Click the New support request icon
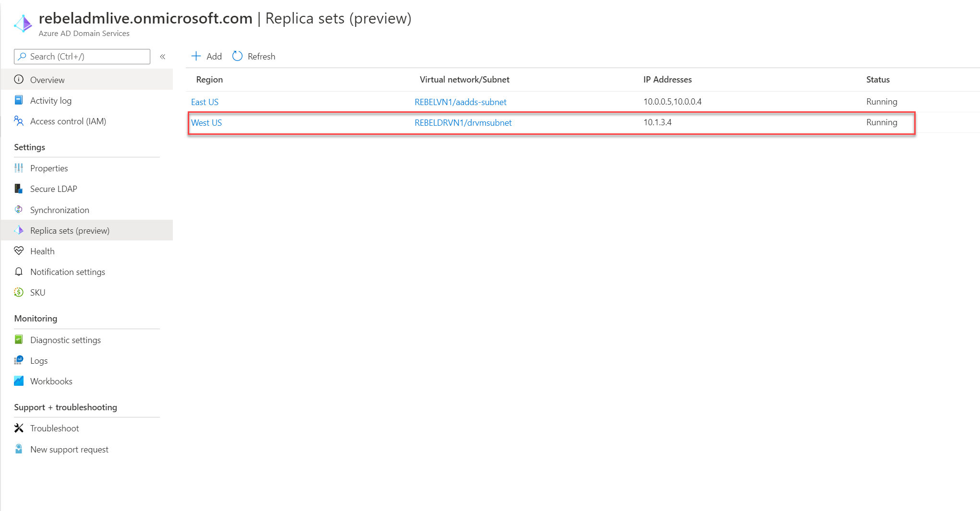The width and height of the screenshot is (980, 511). click(x=19, y=449)
